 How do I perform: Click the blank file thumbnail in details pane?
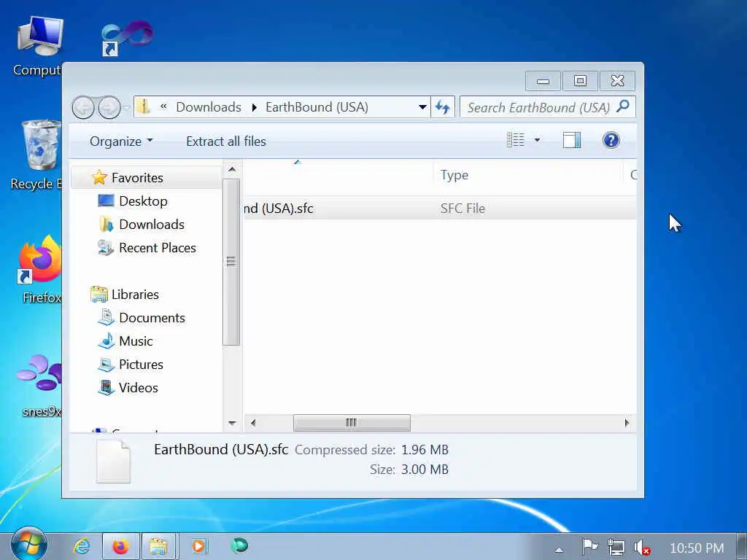tap(113, 461)
